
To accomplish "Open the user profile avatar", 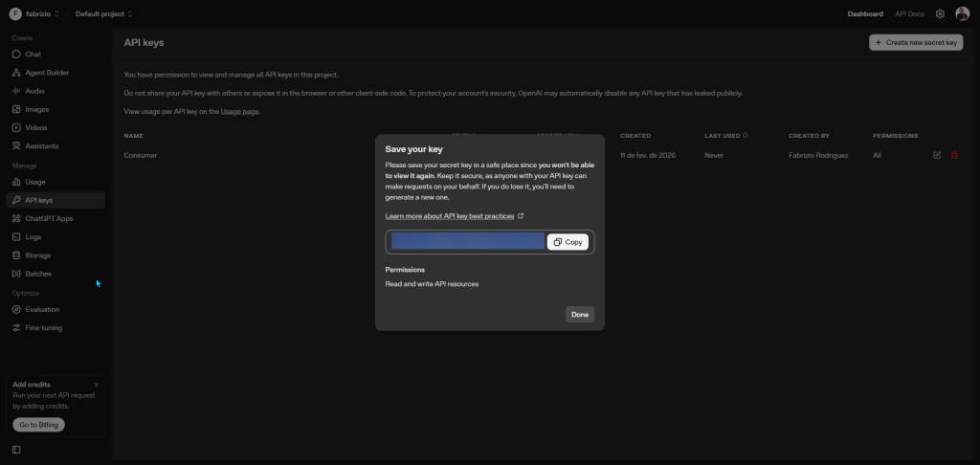I will pyautogui.click(x=962, y=14).
